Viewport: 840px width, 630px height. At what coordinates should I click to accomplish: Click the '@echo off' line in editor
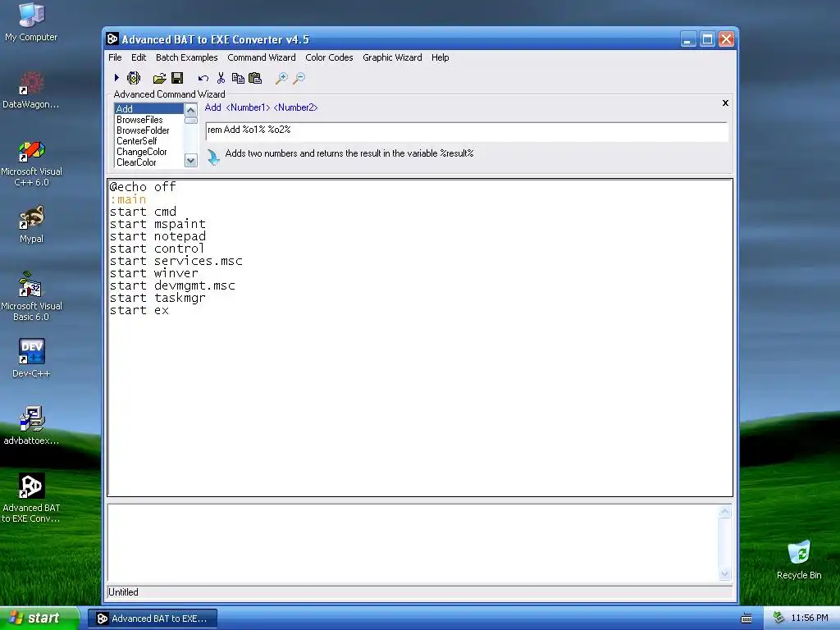[143, 187]
